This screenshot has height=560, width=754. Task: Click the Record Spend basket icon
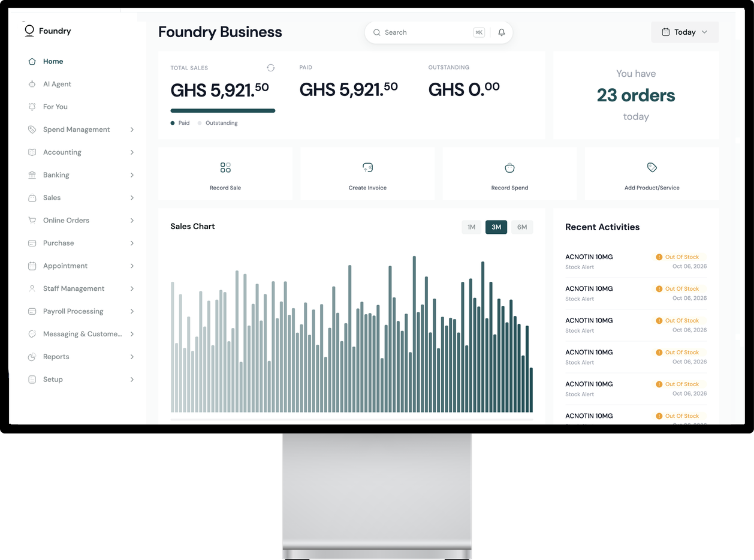click(x=509, y=167)
